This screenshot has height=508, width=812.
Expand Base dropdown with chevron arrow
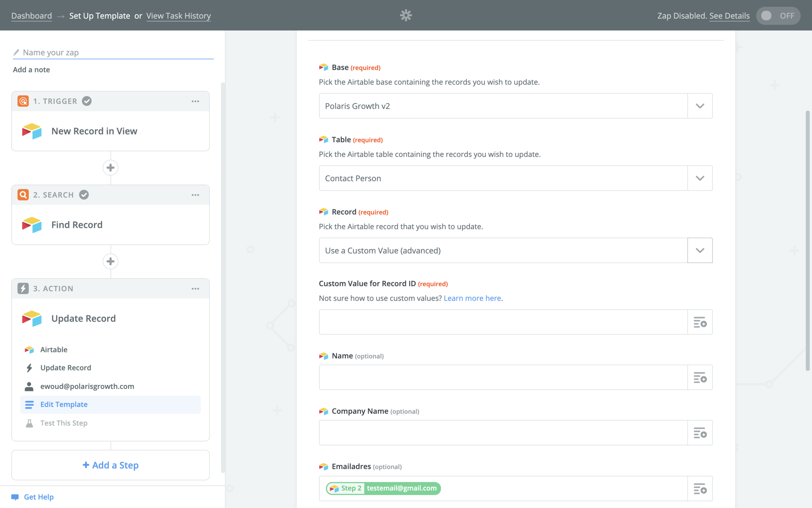(x=700, y=106)
